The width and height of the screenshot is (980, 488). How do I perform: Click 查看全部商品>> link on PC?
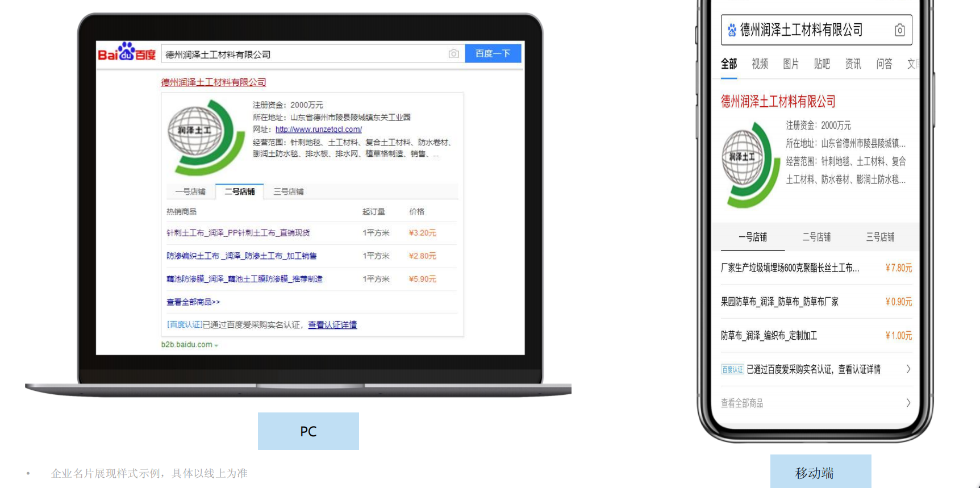(193, 302)
